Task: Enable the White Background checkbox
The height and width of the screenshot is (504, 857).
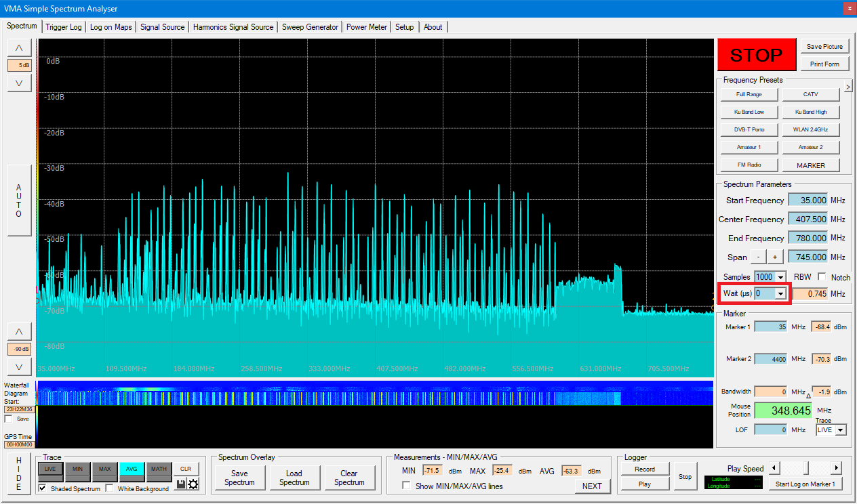Action: click(110, 488)
